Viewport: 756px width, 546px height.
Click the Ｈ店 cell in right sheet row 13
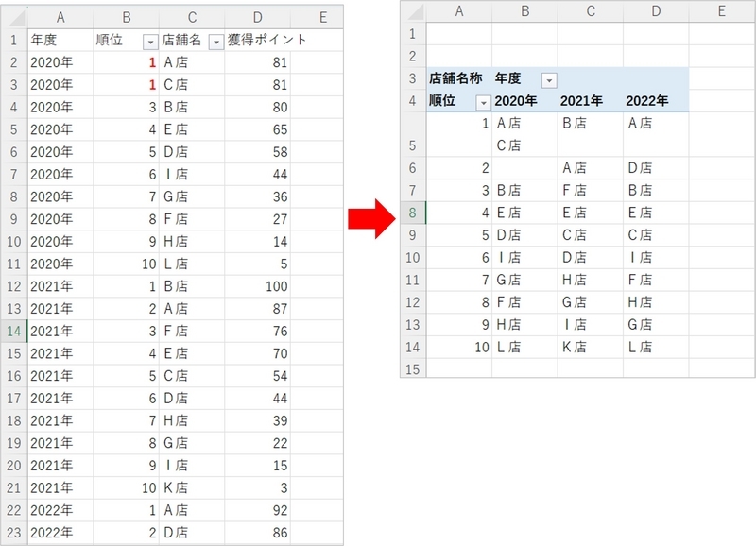coord(524,324)
